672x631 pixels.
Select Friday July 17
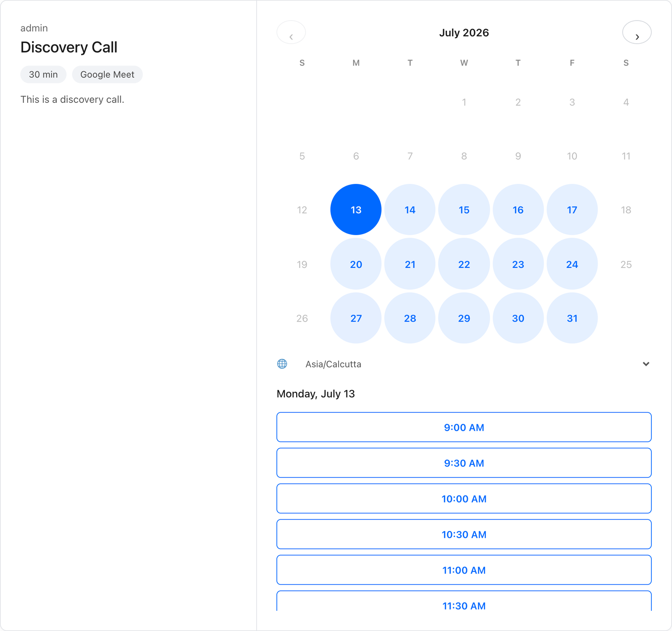572,209
